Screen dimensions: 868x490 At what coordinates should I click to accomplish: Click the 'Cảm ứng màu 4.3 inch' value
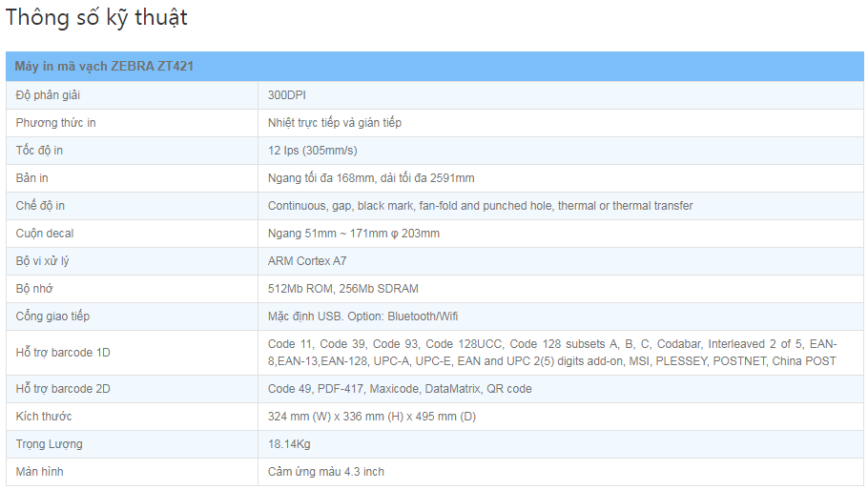point(326,472)
